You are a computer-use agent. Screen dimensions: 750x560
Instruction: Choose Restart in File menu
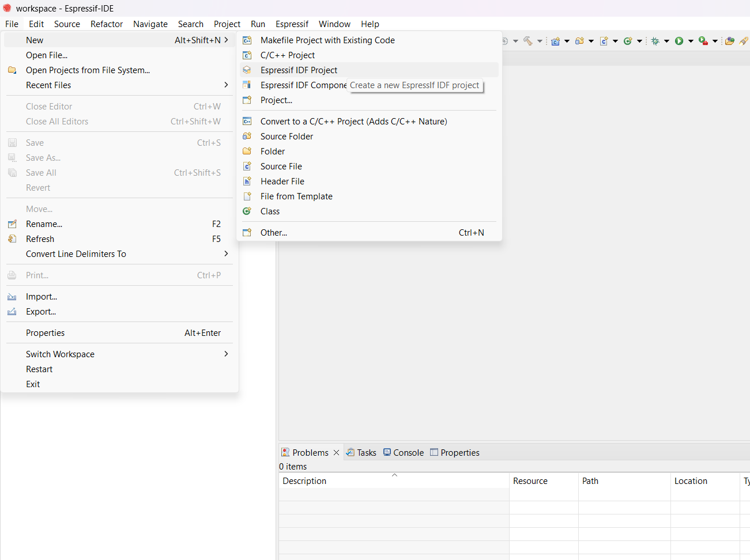point(119,369)
